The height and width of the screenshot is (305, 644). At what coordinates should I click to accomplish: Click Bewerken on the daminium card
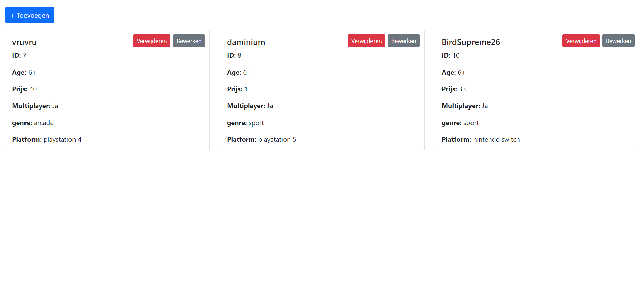pos(403,40)
